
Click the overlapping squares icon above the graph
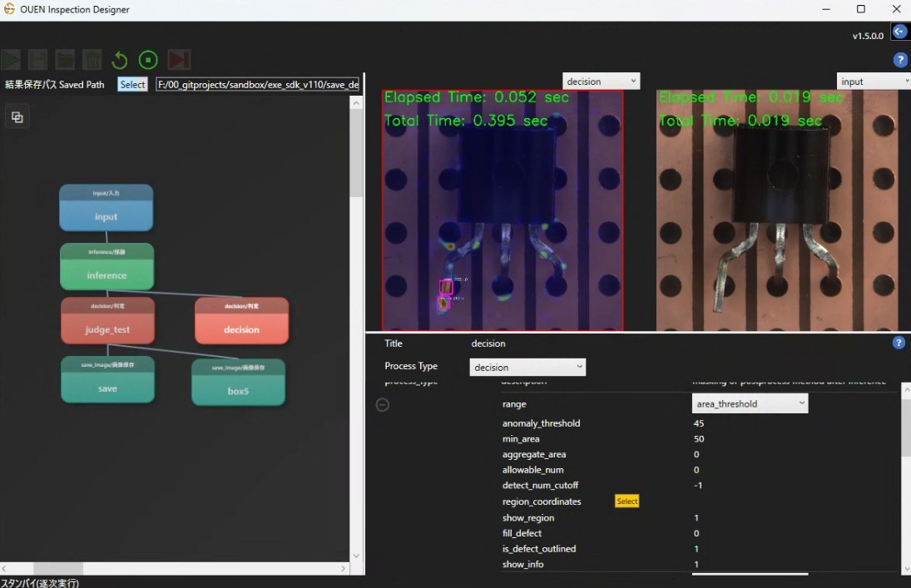pyautogui.click(x=17, y=116)
